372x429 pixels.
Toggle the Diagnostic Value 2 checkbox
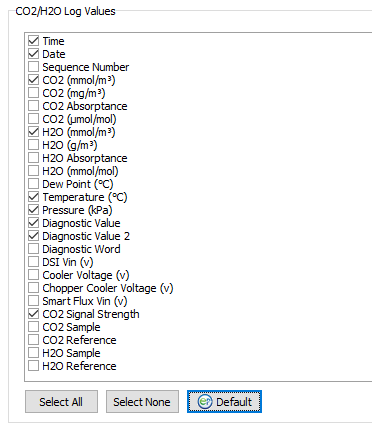[x=33, y=236]
